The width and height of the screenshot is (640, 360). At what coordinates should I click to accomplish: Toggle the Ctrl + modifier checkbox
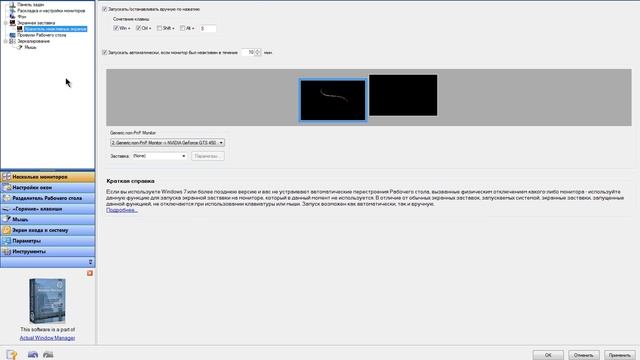point(138,28)
